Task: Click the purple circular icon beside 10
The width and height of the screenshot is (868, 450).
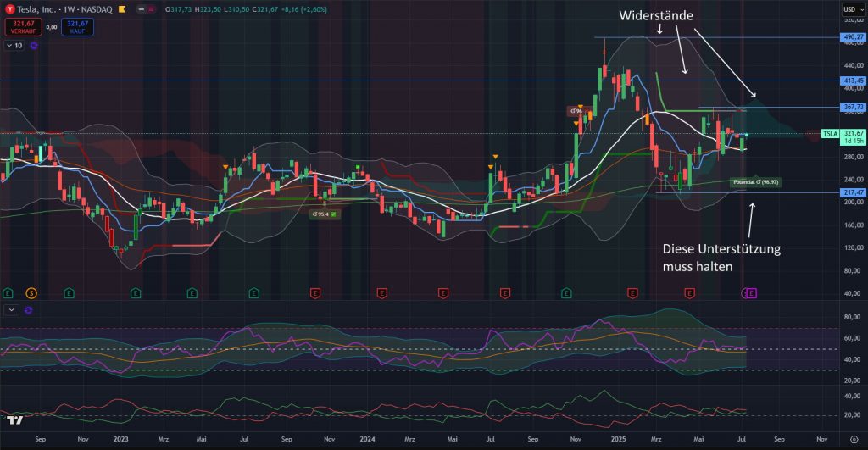Action: [34, 46]
